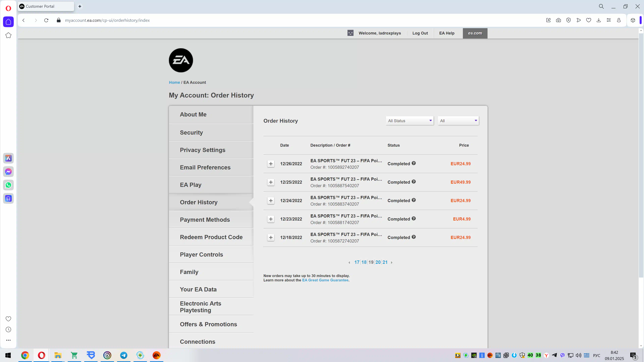Open the EA Help link
This screenshot has width=644, height=362.
coord(447,33)
